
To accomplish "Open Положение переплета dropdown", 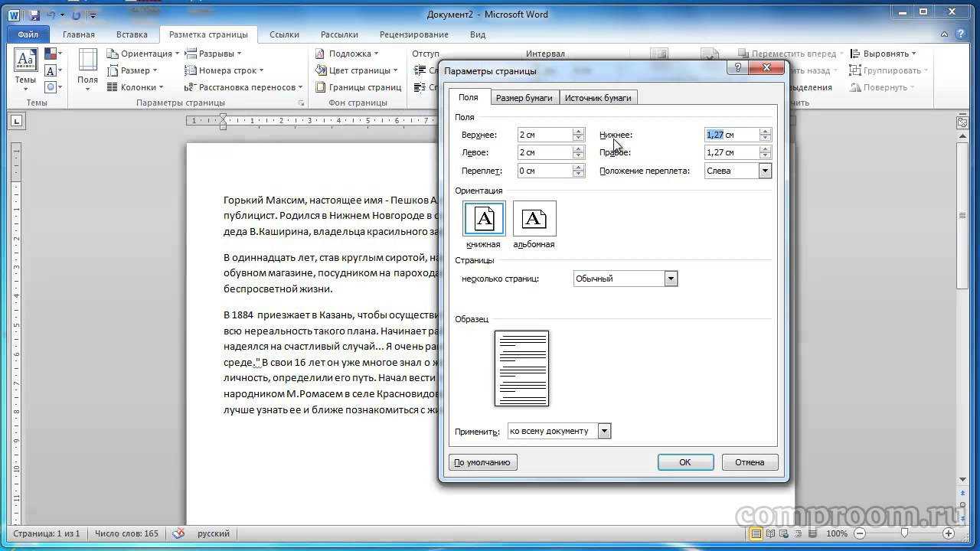I will point(738,171).
